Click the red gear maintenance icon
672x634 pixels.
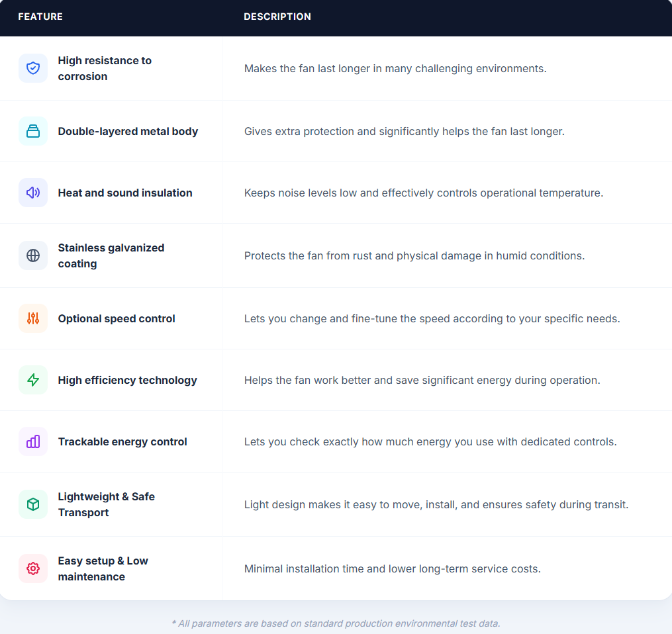pyautogui.click(x=32, y=568)
